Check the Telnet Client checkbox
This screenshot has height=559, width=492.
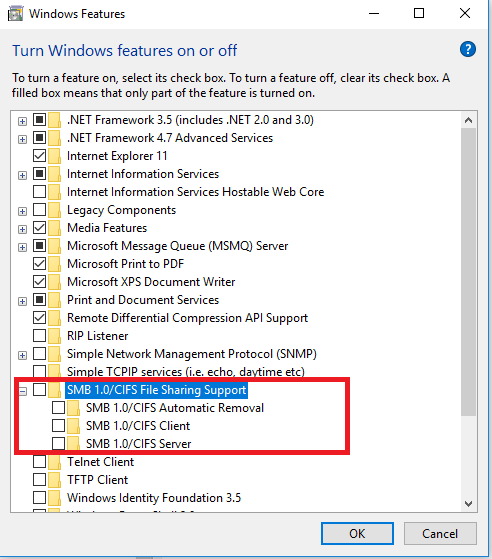tap(40, 462)
